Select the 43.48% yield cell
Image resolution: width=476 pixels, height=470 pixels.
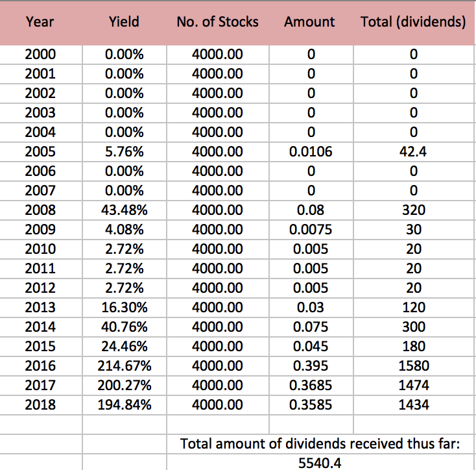coord(125,210)
